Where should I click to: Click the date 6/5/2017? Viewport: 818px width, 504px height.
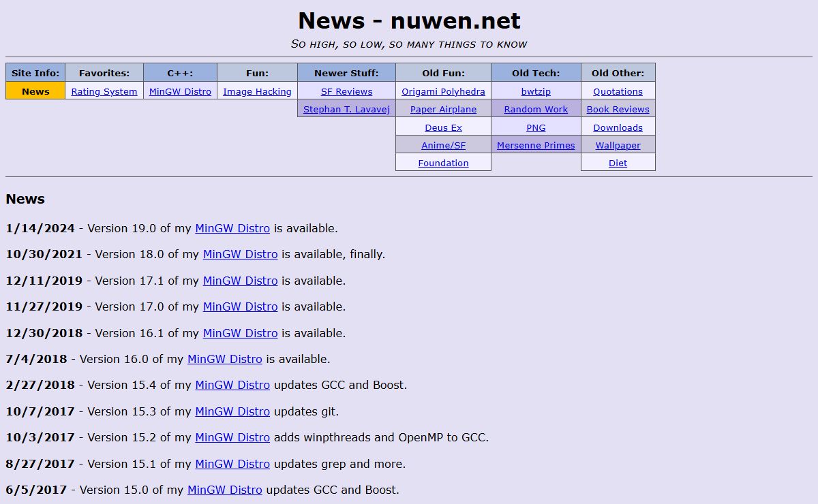36,490
